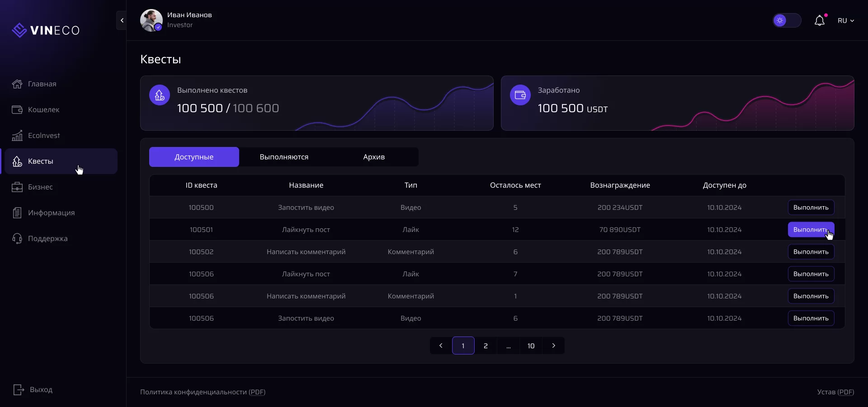Viewport: 868px width, 407px height.
Task: Click the notification bell icon
Action: coord(819,21)
